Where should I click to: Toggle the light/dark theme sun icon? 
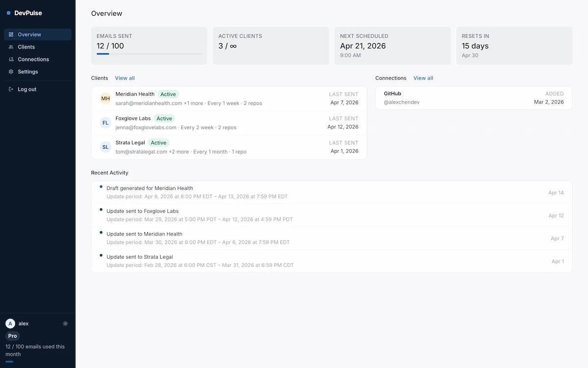pos(65,324)
